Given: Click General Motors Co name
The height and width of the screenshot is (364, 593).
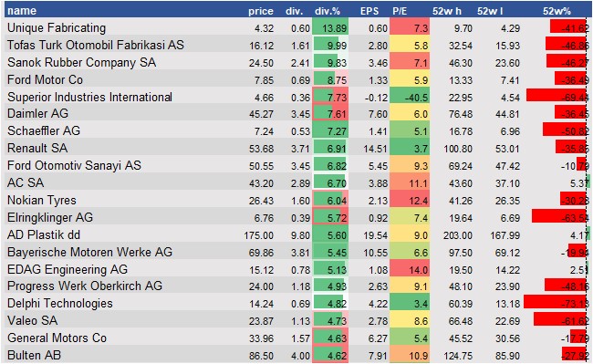Looking at the screenshot, I should [57, 338].
